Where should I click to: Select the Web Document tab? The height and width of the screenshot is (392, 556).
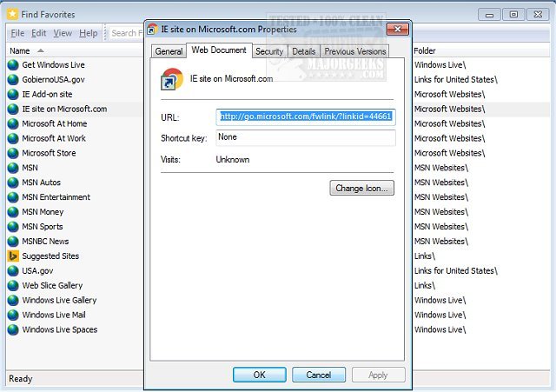219,50
